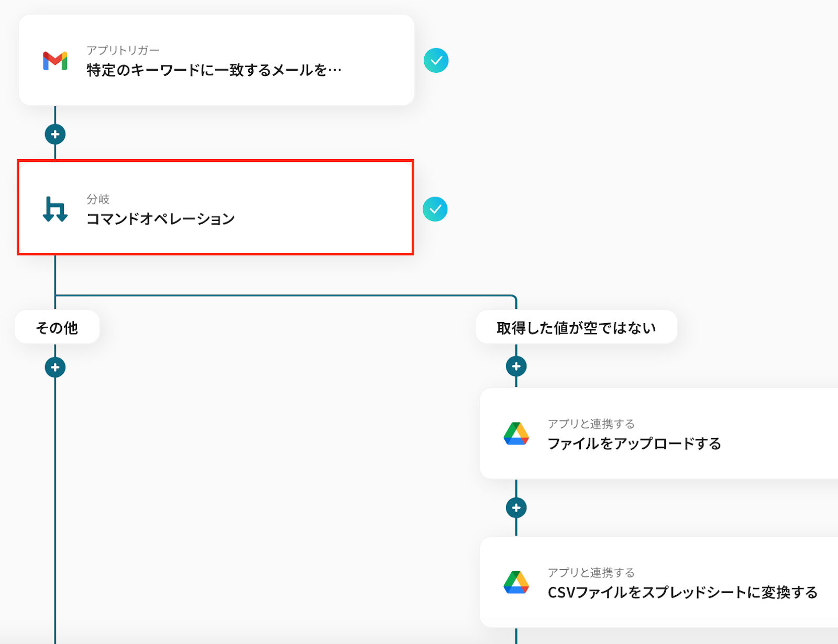The image size is (838, 644).
Task: Add a step under 取得した値が空ではない
Action: (516, 367)
